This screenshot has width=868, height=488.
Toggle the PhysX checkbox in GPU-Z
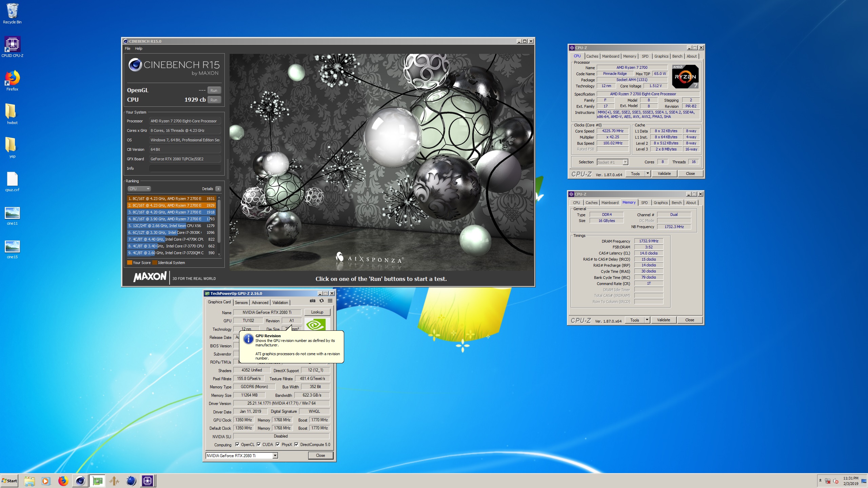278,445
